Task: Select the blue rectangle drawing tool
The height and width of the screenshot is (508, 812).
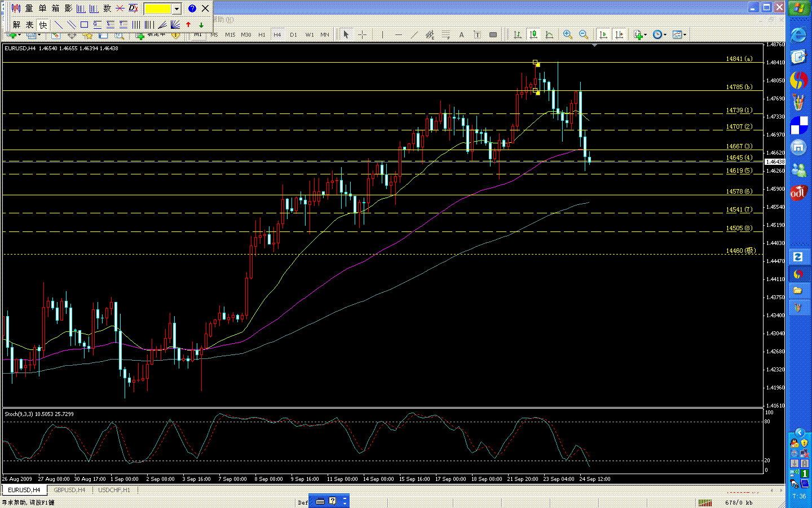Action: pyautogui.click(x=84, y=25)
